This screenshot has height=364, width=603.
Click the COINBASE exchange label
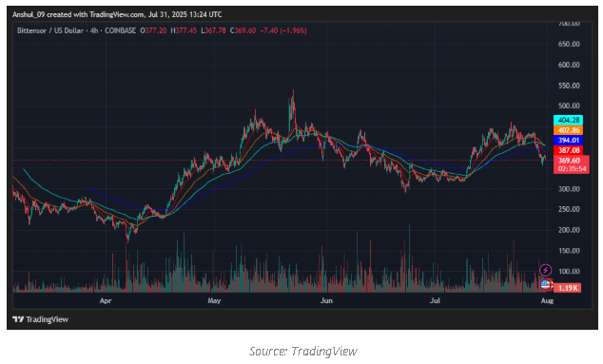121,30
